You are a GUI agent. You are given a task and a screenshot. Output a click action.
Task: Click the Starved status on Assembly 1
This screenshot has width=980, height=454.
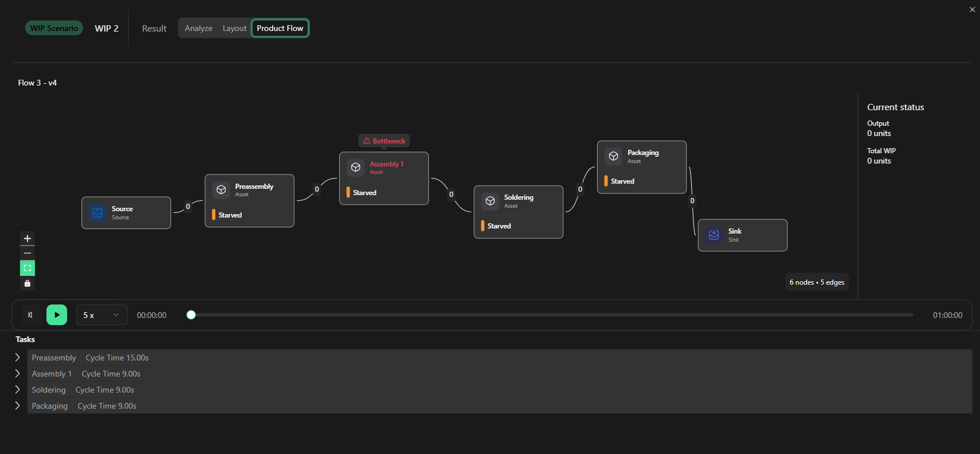pos(365,192)
